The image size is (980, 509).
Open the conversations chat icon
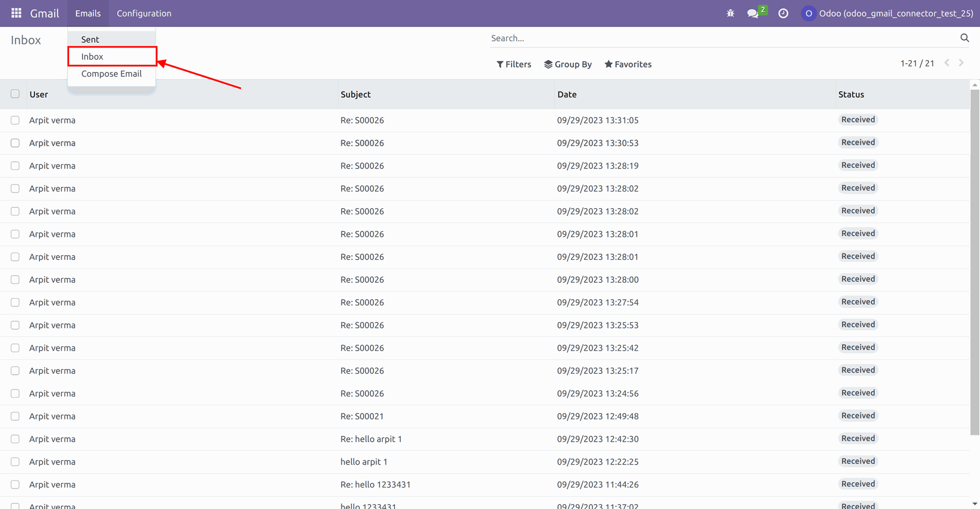[x=753, y=13]
